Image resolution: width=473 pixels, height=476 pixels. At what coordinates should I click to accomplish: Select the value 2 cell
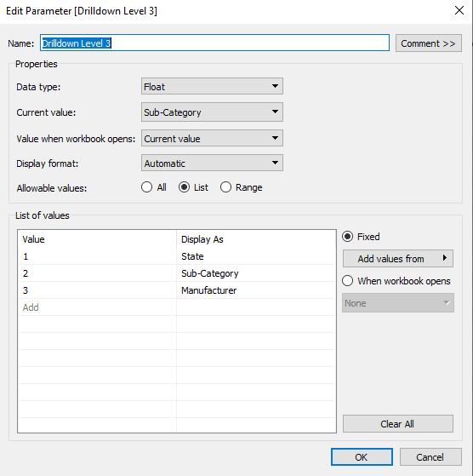pos(97,273)
